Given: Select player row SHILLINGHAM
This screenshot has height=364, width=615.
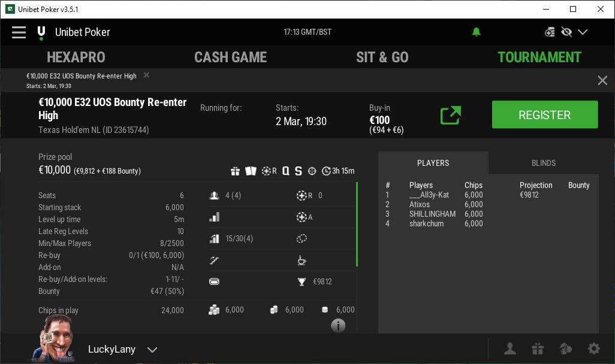Looking at the screenshot, I should click(x=489, y=214).
